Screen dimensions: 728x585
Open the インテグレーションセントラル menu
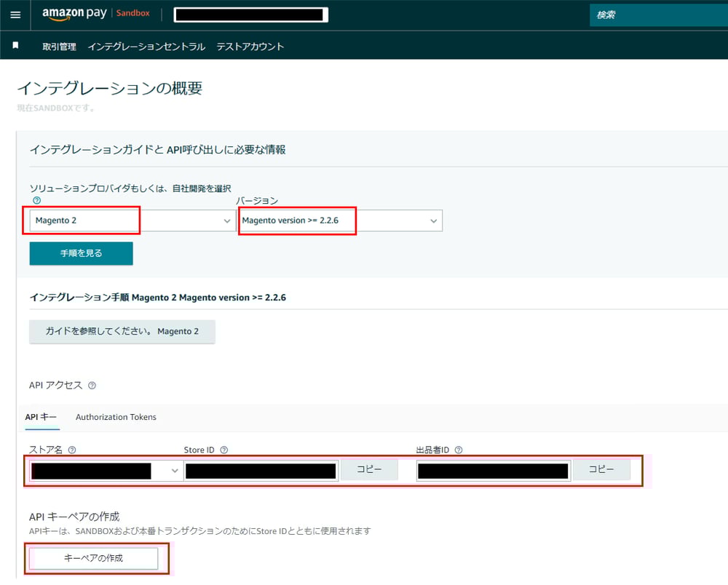pyautogui.click(x=146, y=47)
